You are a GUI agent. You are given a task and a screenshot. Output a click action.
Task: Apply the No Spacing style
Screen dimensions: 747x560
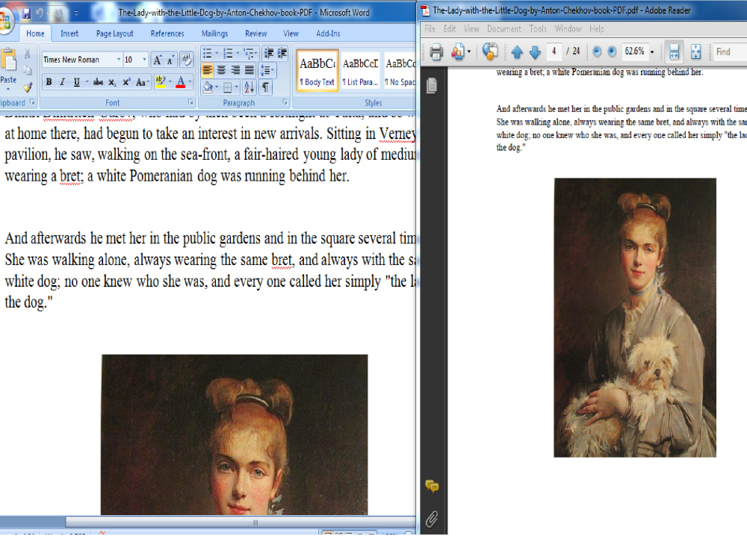click(400, 70)
